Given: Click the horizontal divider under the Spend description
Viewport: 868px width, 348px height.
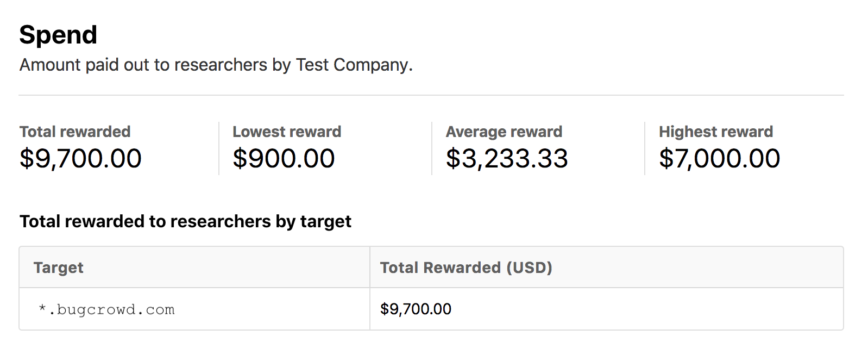Looking at the screenshot, I should [x=431, y=95].
